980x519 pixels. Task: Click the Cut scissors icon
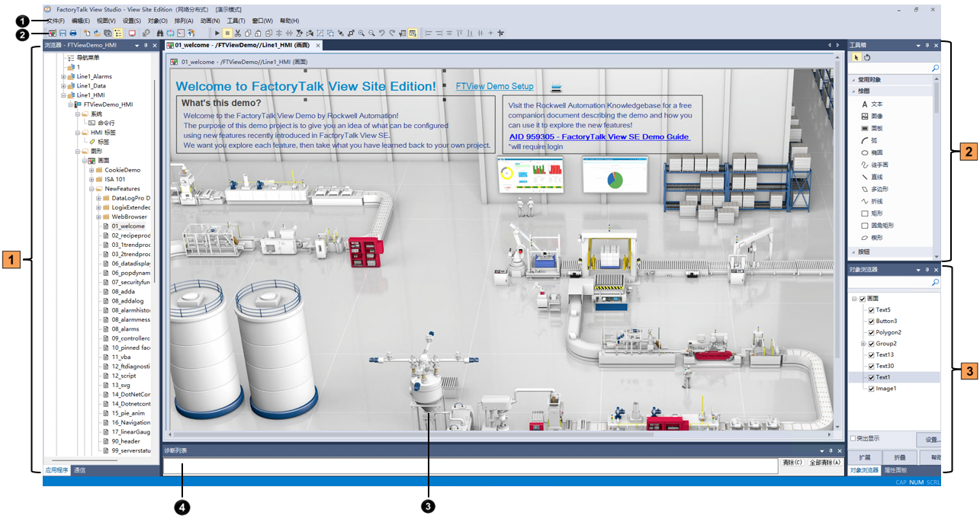tap(238, 34)
